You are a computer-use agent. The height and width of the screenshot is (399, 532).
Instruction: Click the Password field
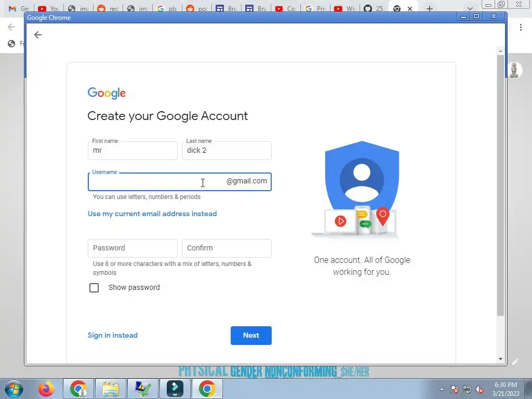132,248
